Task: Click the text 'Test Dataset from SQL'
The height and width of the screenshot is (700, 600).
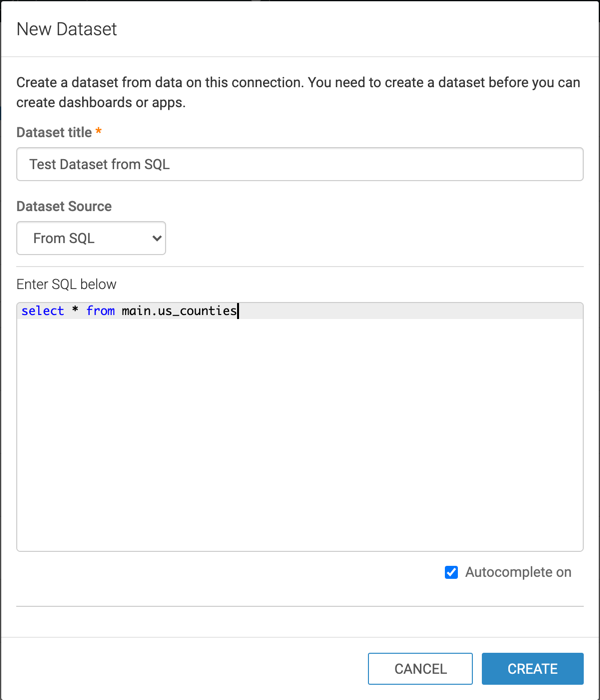Action: [x=100, y=164]
